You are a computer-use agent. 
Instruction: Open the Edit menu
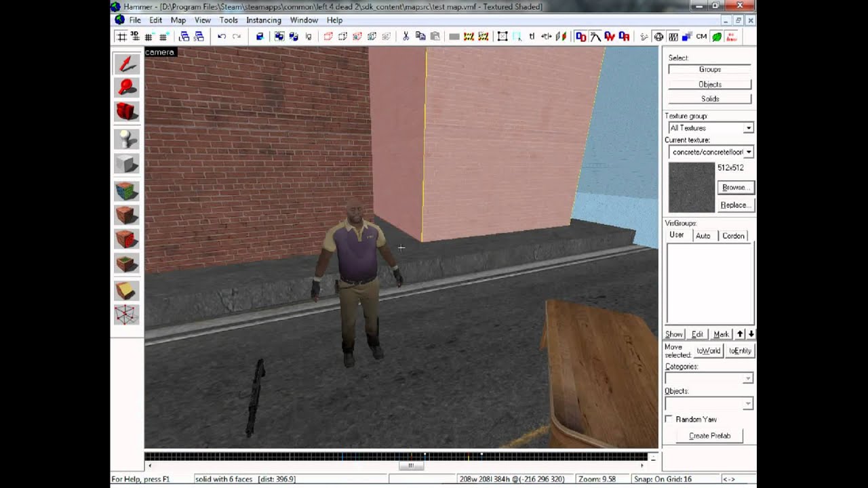[x=156, y=20]
